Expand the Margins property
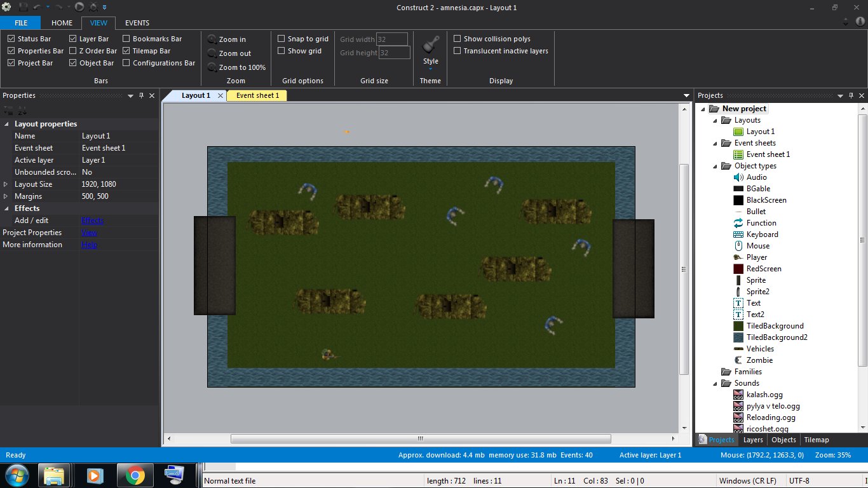The width and height of the screenshot is (868, 488). point(6,196)
